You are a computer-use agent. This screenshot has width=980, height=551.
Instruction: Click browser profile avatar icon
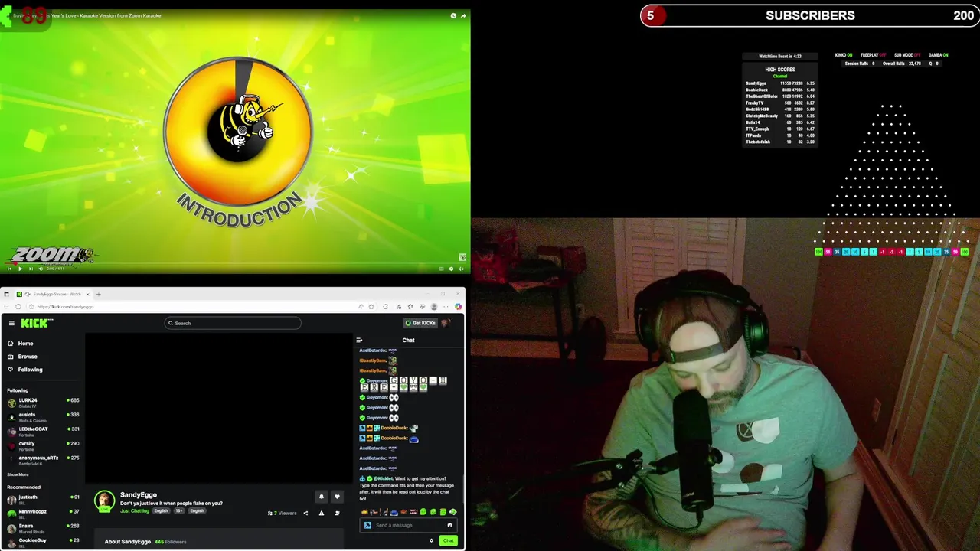coord(434,307)
